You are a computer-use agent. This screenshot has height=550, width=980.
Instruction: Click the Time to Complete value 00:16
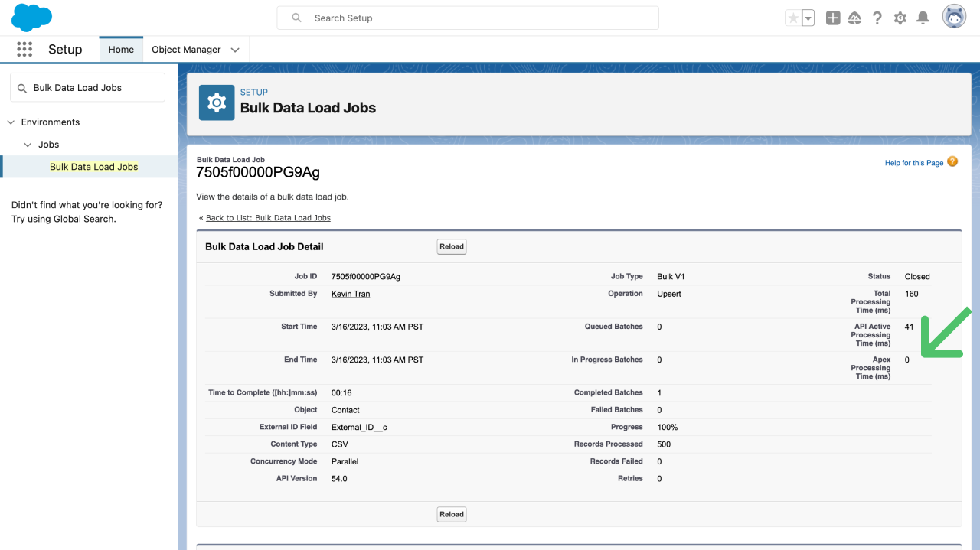point(341,392)
